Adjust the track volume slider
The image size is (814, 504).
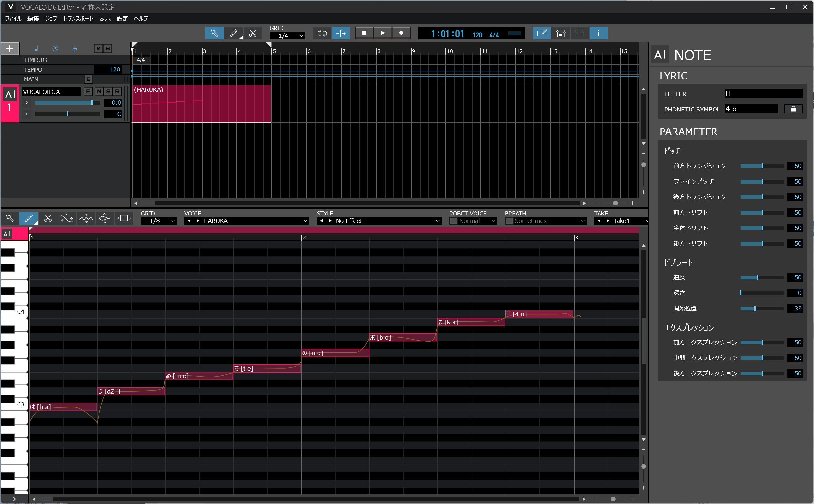pyautogui.click(x=67, y=103)
